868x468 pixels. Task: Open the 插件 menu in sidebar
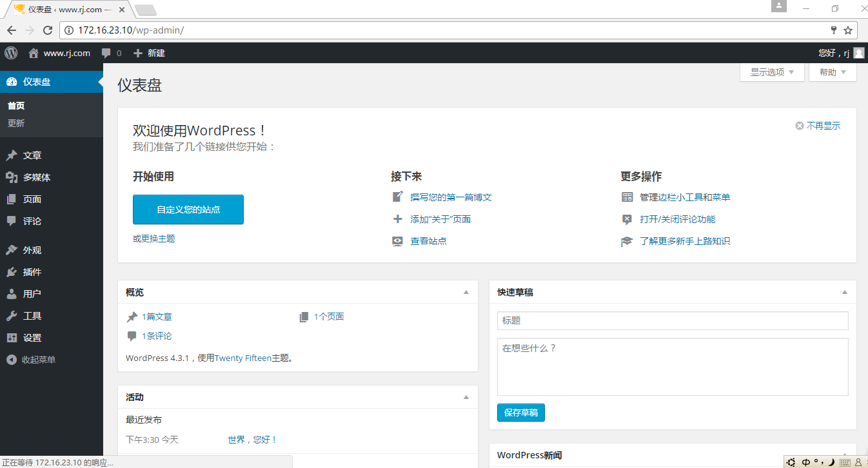coord(52,272)
